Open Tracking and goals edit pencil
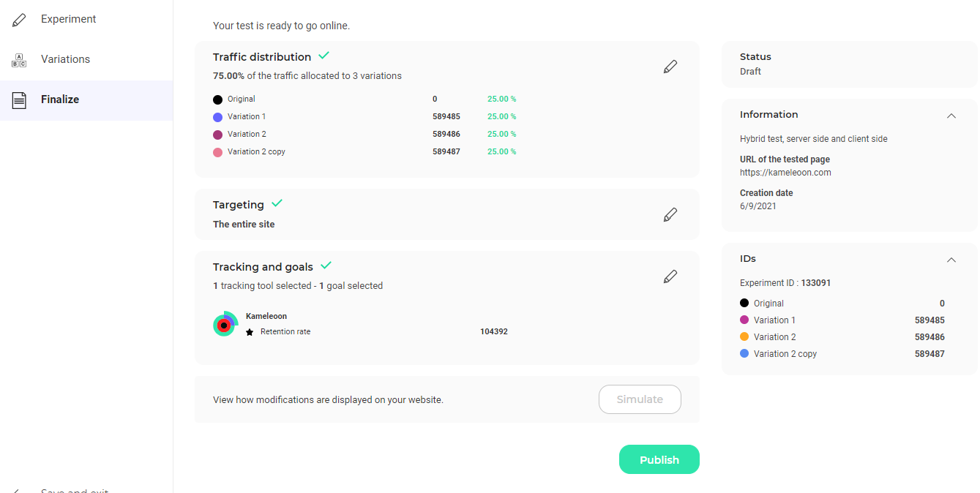This screenshot has width=980, height=493. [670, 276]
